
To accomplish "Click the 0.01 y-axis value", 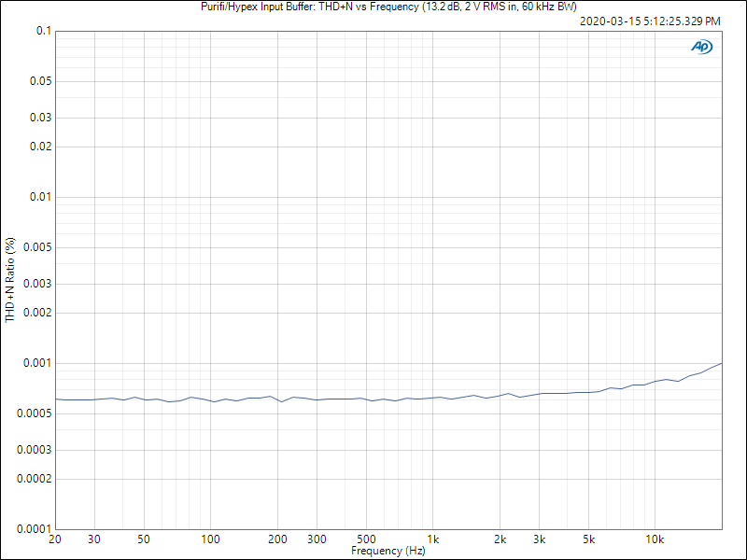I will coord(40,197).
